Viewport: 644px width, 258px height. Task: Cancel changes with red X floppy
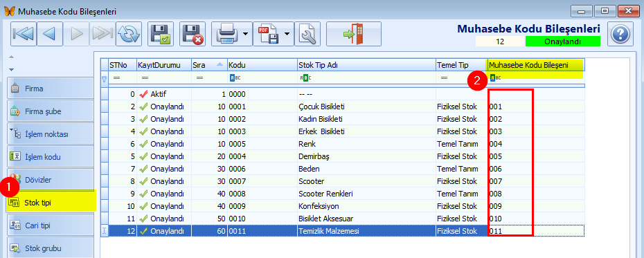(193, 34)
